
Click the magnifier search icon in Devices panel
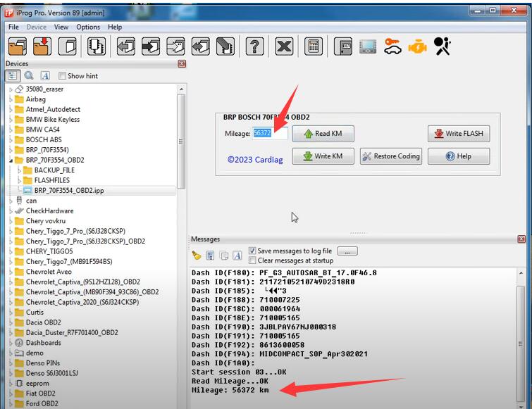tap(29, 75)
